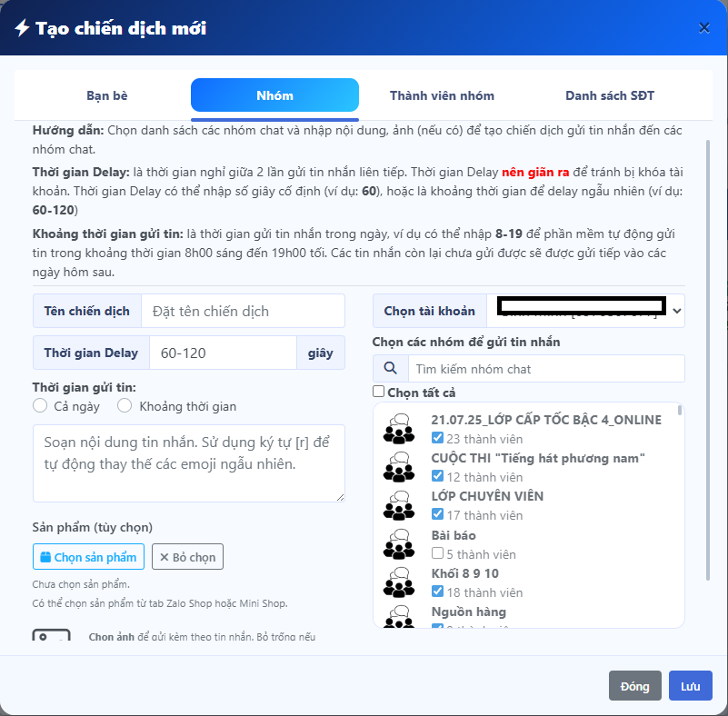Check the Chọn tất cả checkbox

(x=379, y=392)
